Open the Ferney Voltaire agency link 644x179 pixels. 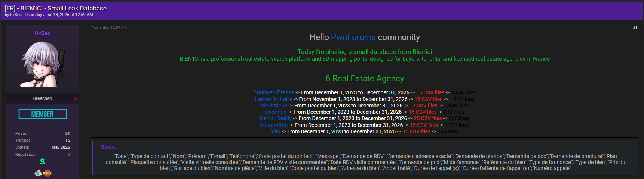click(273, 99)
